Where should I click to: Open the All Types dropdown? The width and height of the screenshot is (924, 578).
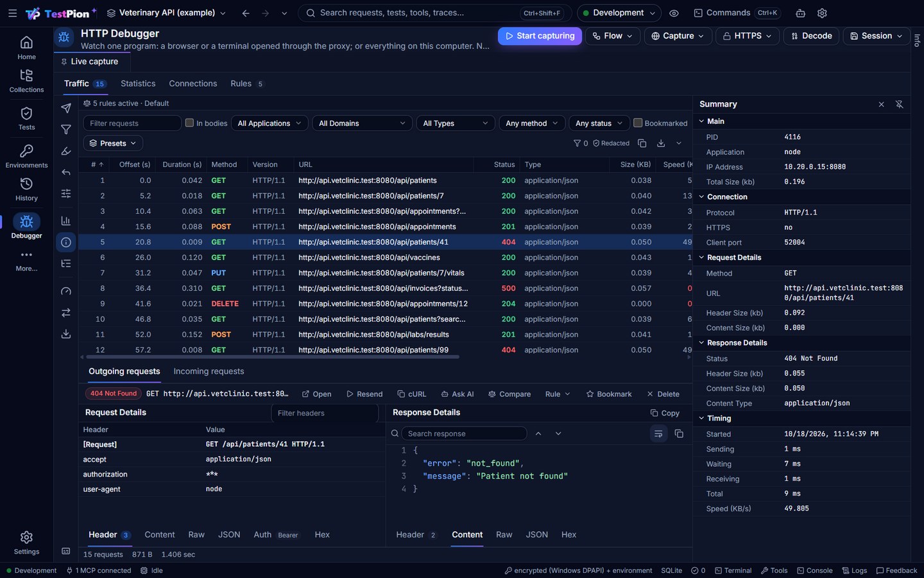click(x=455, y=123)
